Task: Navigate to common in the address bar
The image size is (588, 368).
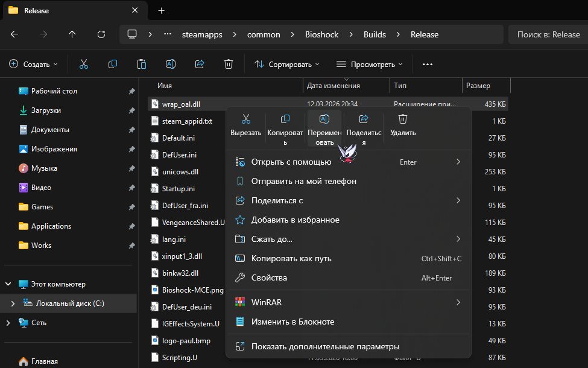Action: tap(264, 34)
